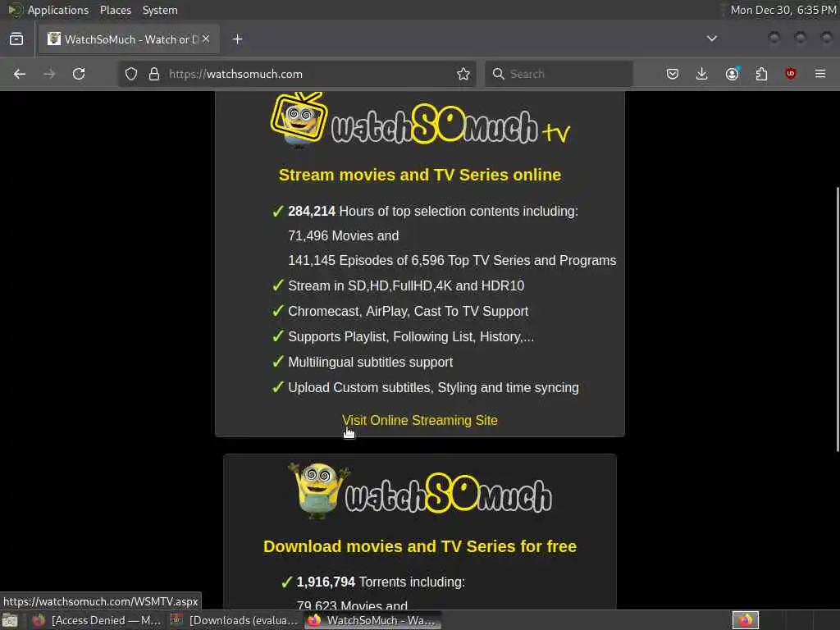Click '284,214' hours text
The height and width of the screenshot is (630, 840).
[x=312, y=211]
